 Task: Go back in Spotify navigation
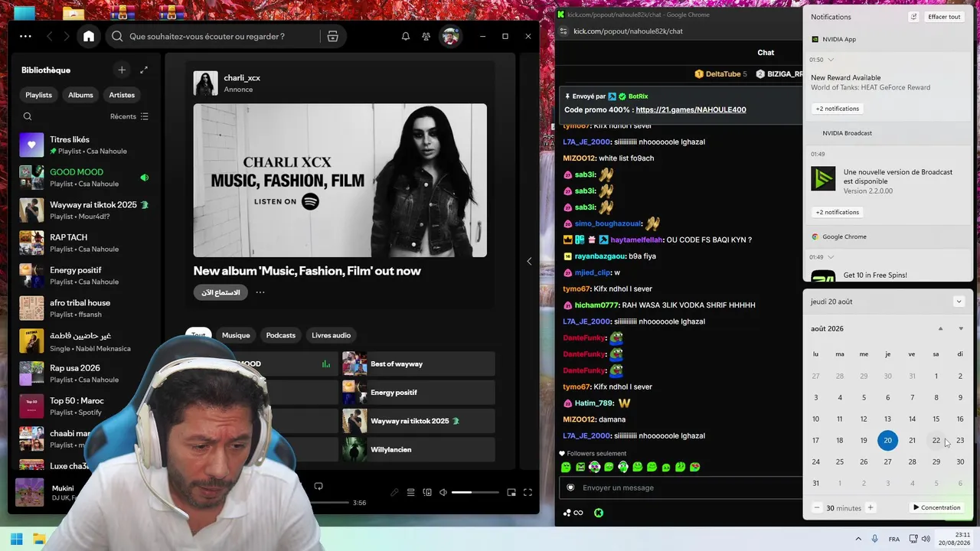pos(50,36)
